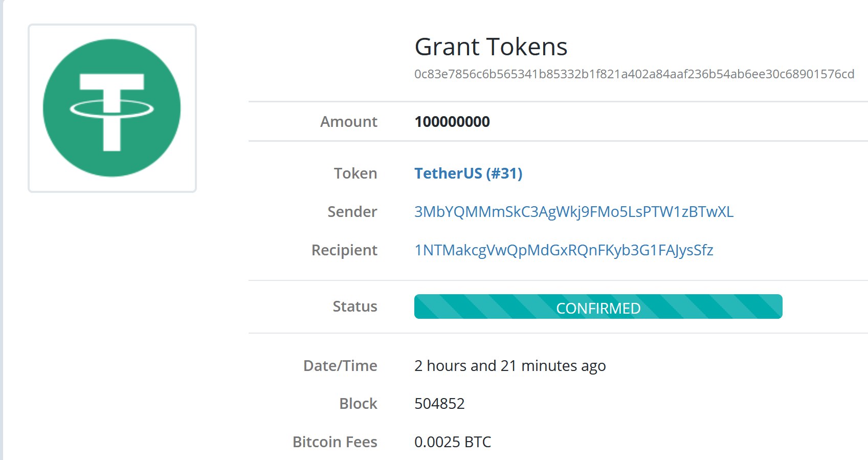Click the amount value 100000000

tap(452, 122)
